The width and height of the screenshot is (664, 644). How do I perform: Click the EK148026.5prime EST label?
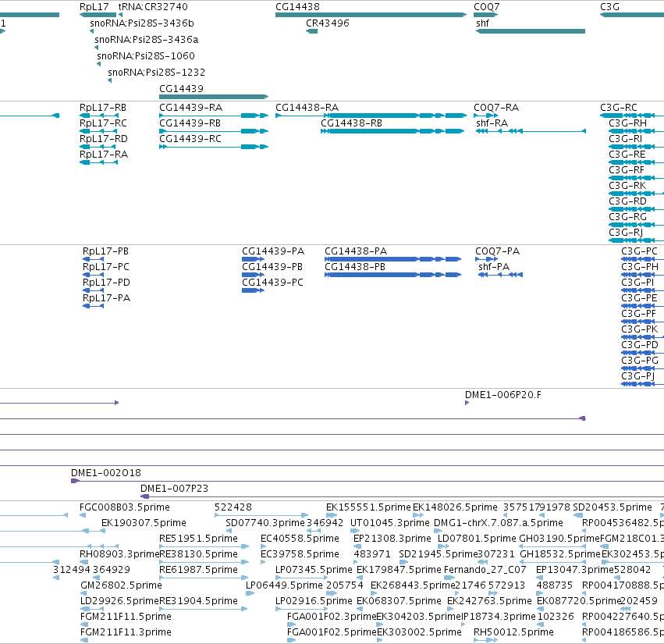point(455,507)
